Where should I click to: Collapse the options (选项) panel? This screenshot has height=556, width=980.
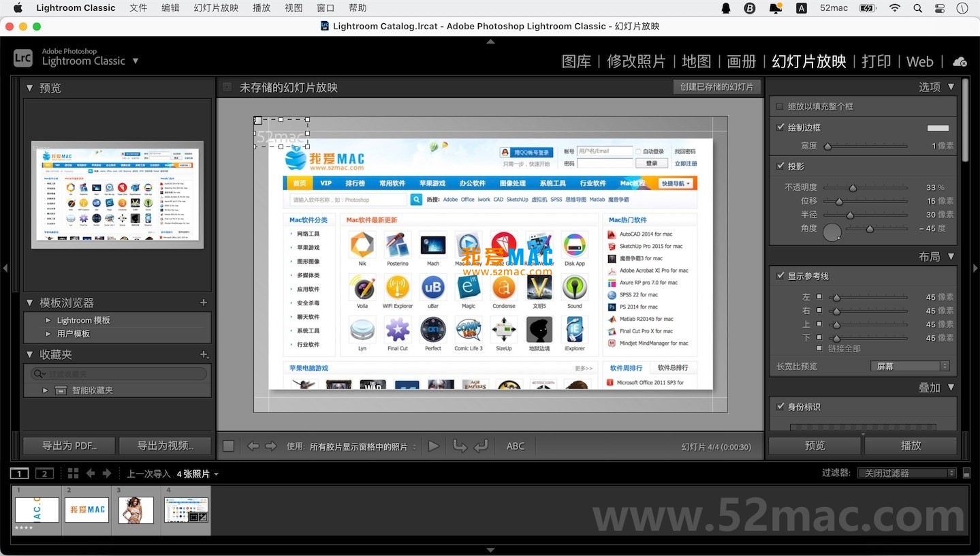[x=951, y=87]
